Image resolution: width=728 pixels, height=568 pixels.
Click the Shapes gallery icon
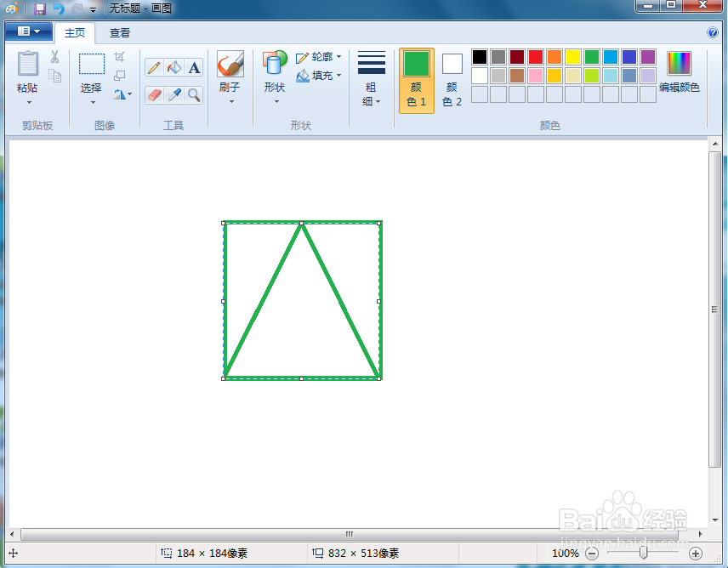click(x=275, y=63)
